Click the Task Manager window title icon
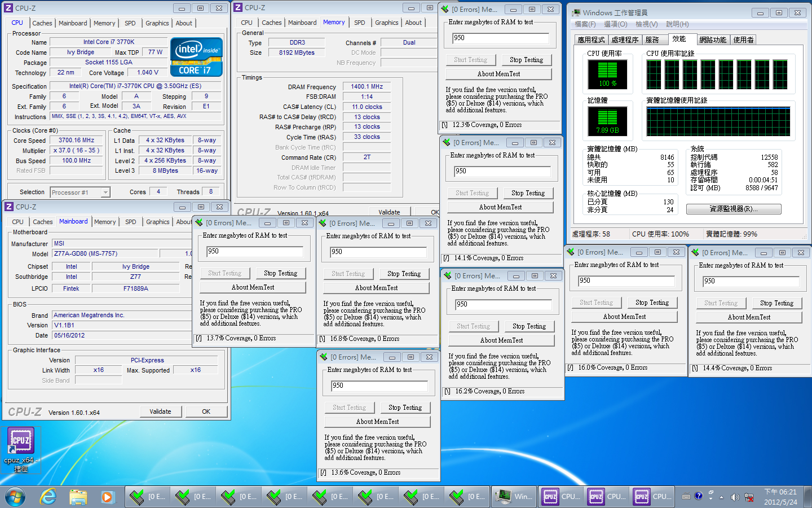Screen dimensions: 812x508 pos(576,12)
